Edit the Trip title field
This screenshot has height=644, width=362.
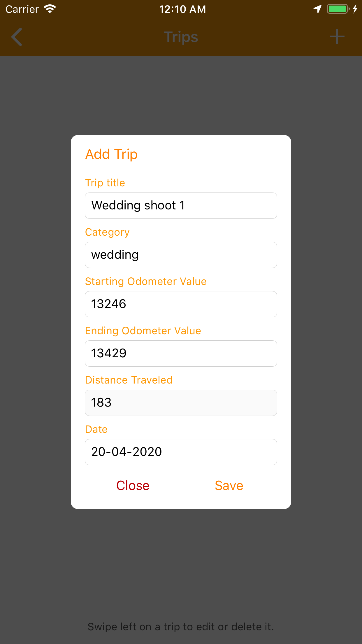[181, 206]
